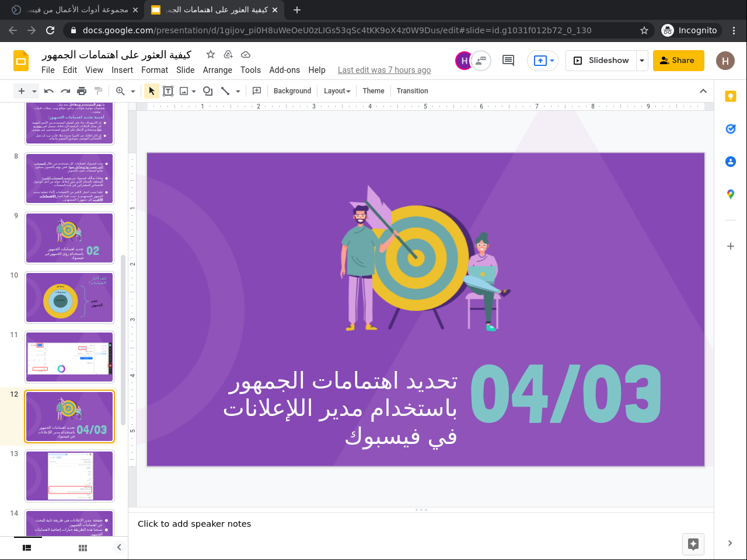Select the slide 13 thumbnail
The image size is (747, 560).
tap(69, 476)
